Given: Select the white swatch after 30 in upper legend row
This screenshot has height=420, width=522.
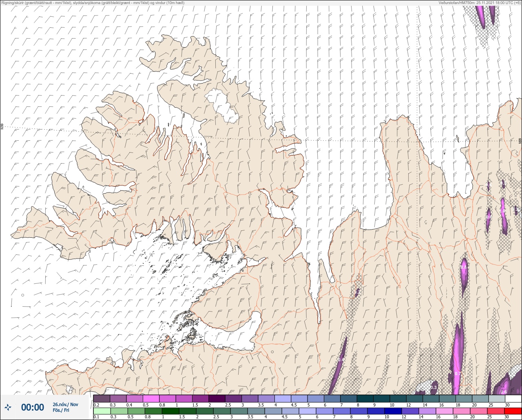Looking at the screenshot, I should click(x=513, y=398).
